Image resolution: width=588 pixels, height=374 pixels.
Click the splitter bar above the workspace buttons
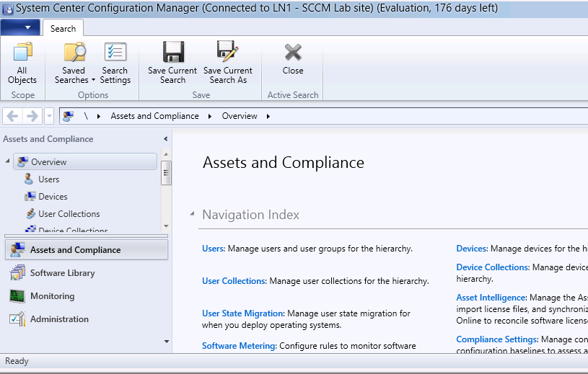tap(87, 236)
